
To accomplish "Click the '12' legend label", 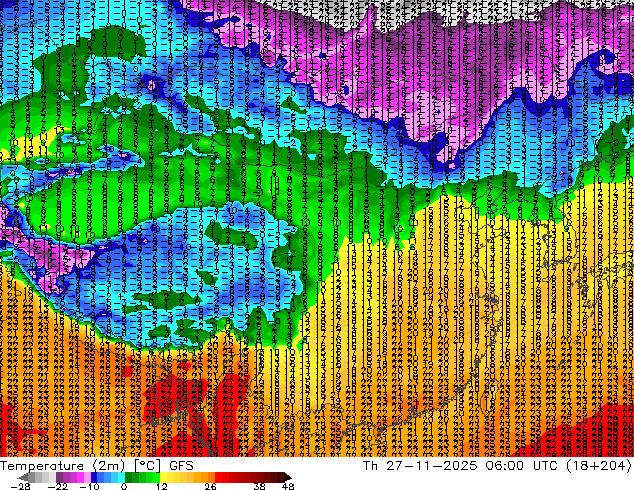I will point(162,486).
